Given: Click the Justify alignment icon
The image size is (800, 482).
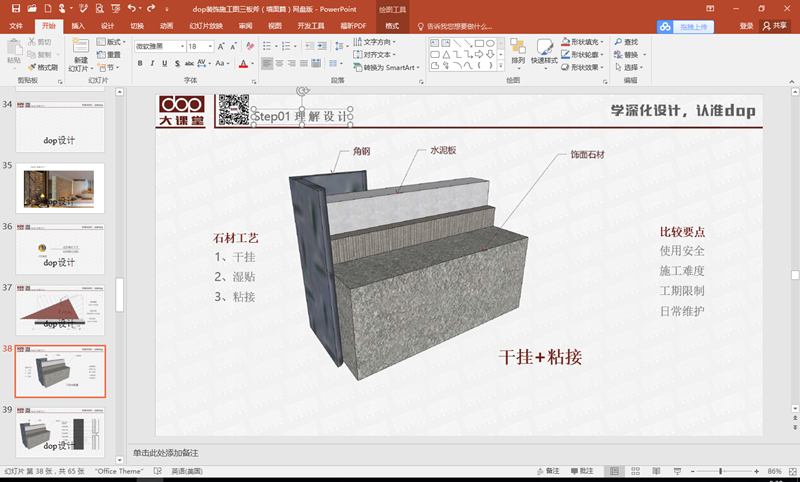Looking at the screenshot, I should pos(304,63).
